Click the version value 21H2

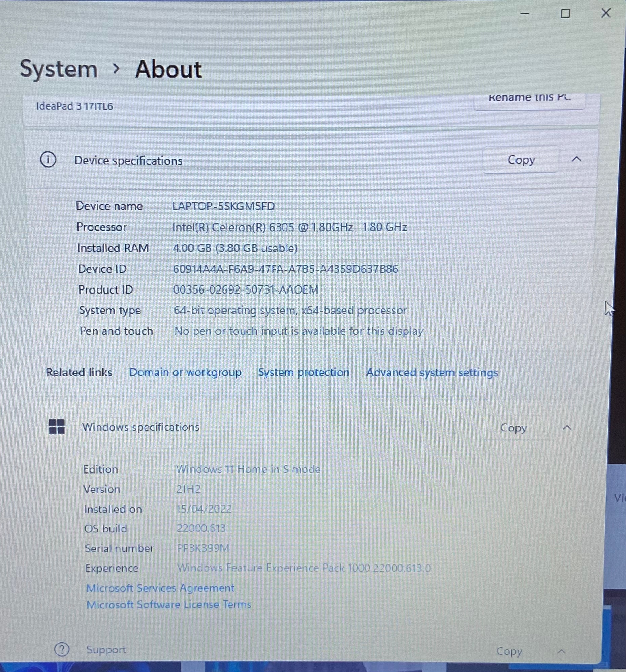click(188, 489)
